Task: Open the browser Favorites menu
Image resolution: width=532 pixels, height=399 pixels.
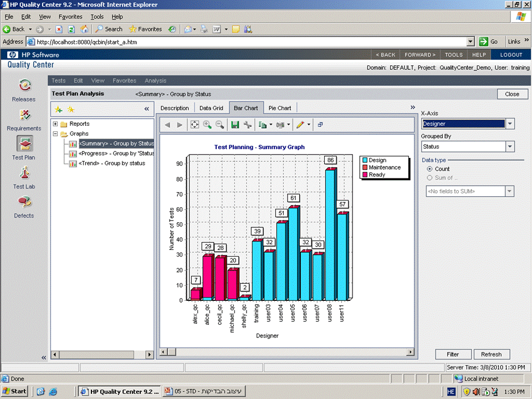Action: [x=70, y=17]
